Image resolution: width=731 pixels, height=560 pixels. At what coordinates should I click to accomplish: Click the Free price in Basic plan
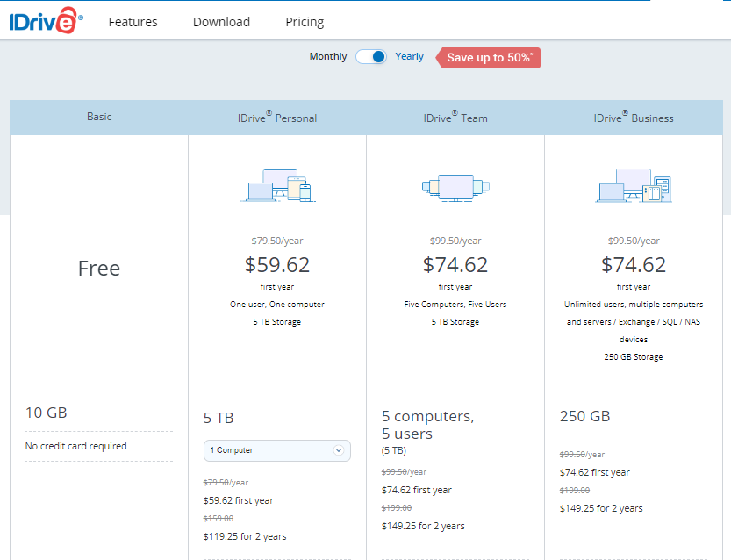click(x=99, y=268)
